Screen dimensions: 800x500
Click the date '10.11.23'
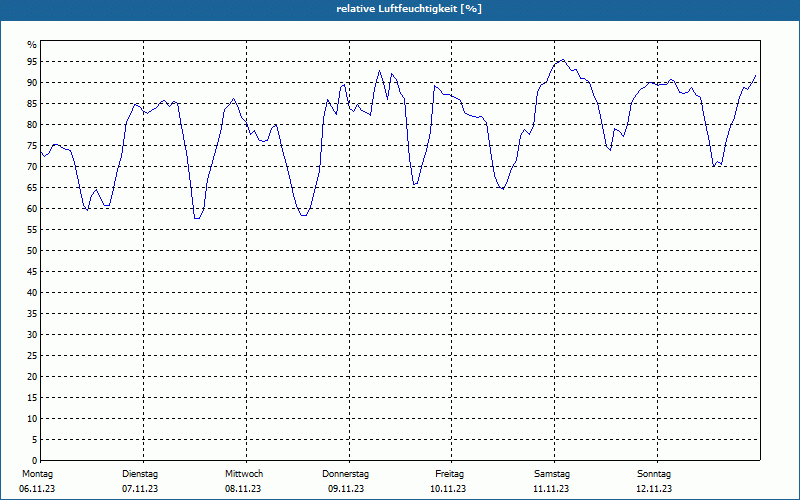(448, 489)
